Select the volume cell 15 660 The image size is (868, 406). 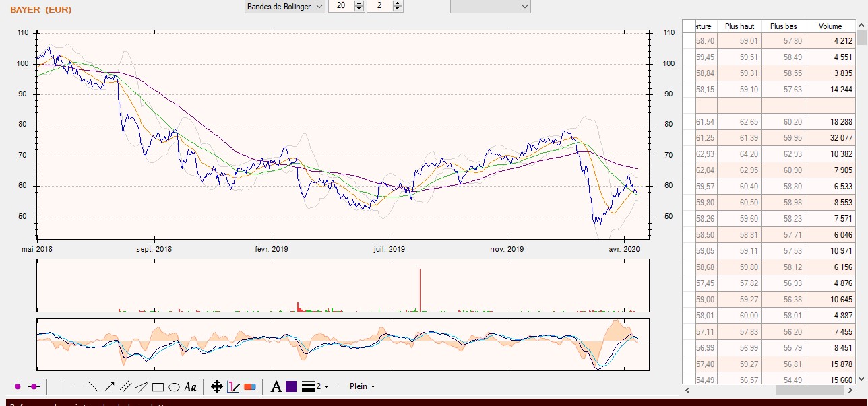coord(830,380)
